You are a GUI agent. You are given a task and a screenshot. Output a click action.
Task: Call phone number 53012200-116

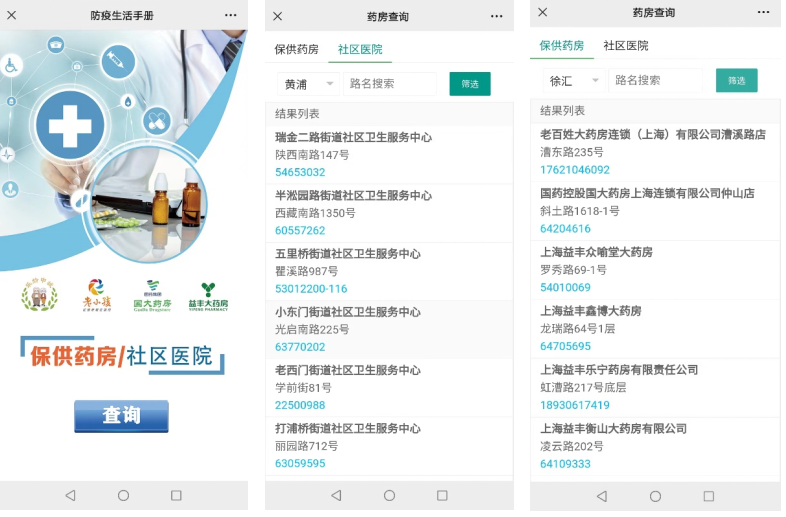click(x=311, y=288)
